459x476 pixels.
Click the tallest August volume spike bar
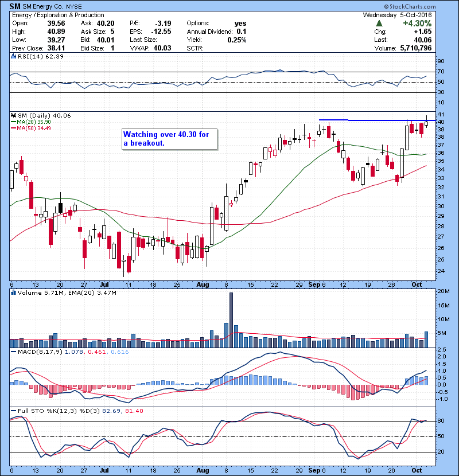click(231, 320)
